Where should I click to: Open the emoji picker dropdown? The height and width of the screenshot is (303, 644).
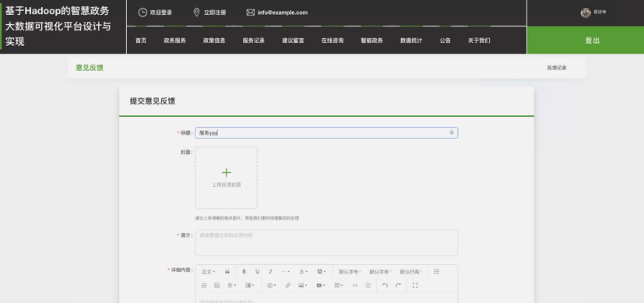coord(272,285)
